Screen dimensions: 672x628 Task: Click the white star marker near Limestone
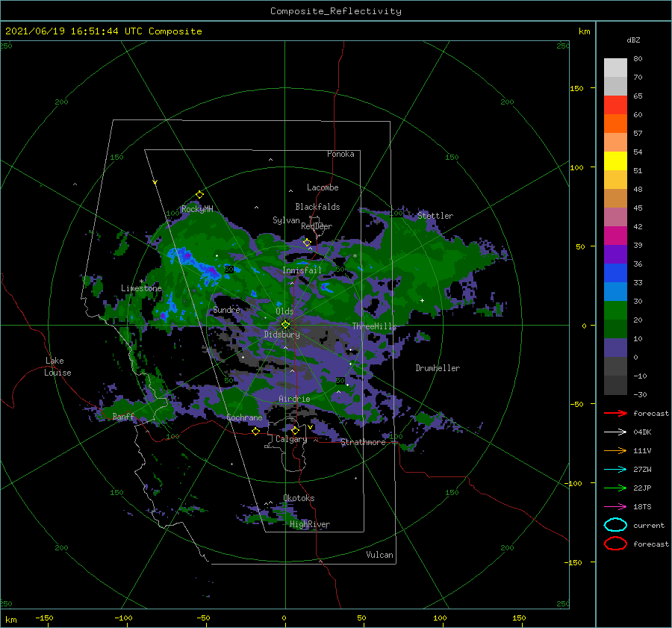141,282
